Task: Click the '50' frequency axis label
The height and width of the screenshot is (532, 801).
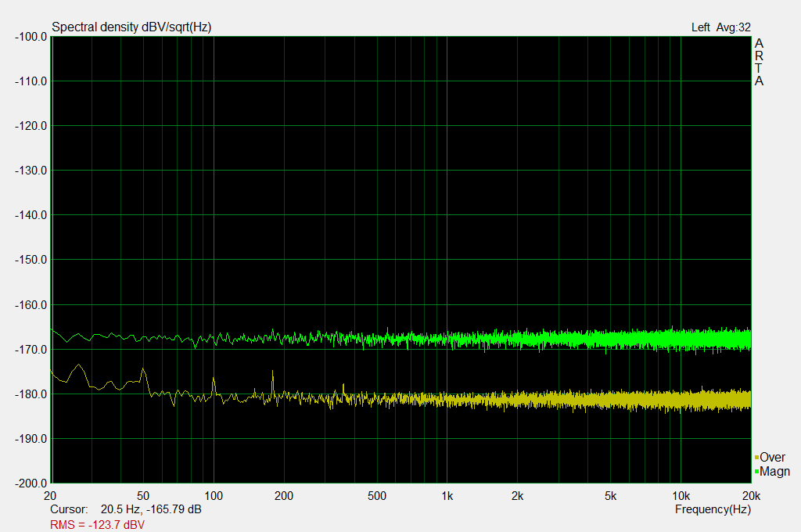Action: [x=143, y=496]
